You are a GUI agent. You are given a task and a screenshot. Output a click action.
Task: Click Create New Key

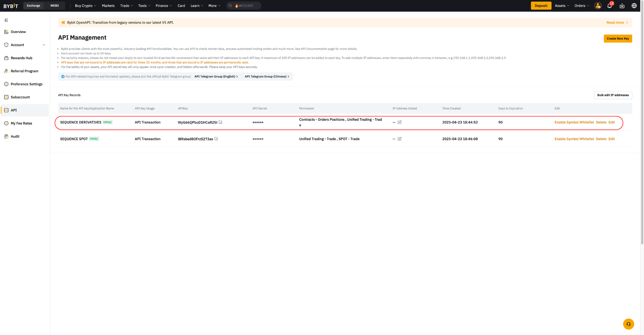(618, 39)
